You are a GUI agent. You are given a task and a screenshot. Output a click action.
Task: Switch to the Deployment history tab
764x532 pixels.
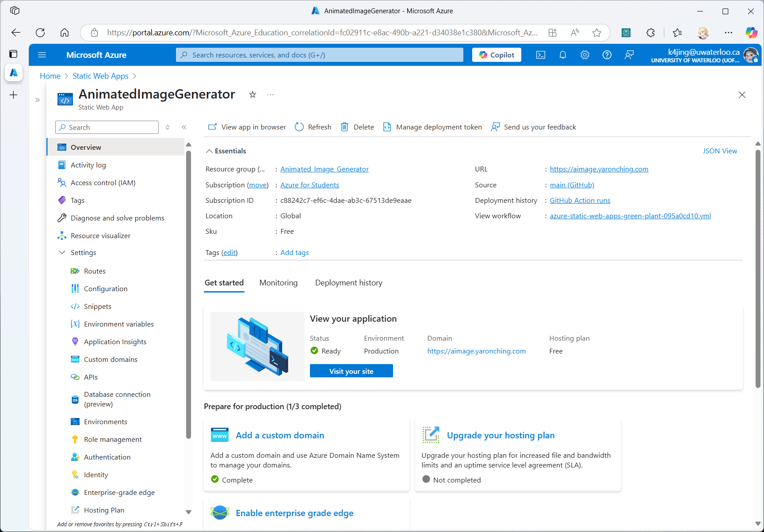[349, 283]
